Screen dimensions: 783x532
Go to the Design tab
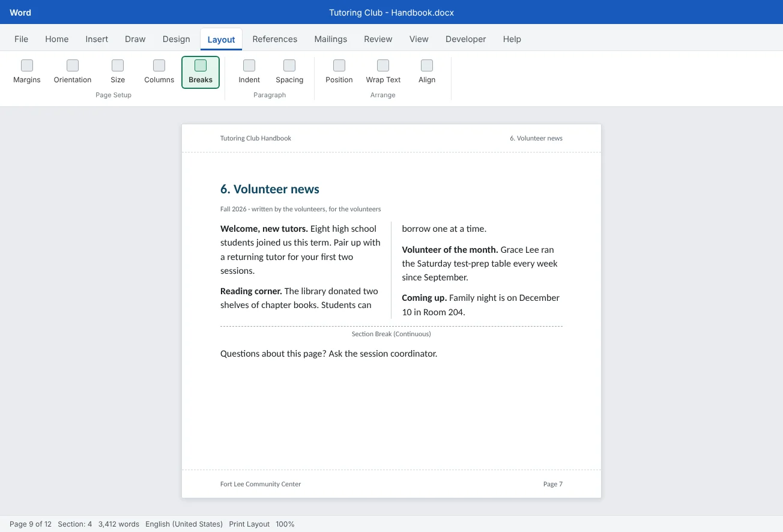click(x=177, y=39)
